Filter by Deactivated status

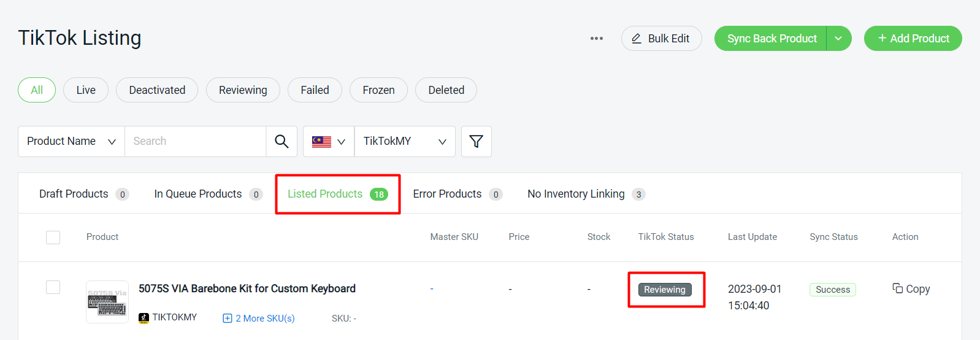[157, 90]
